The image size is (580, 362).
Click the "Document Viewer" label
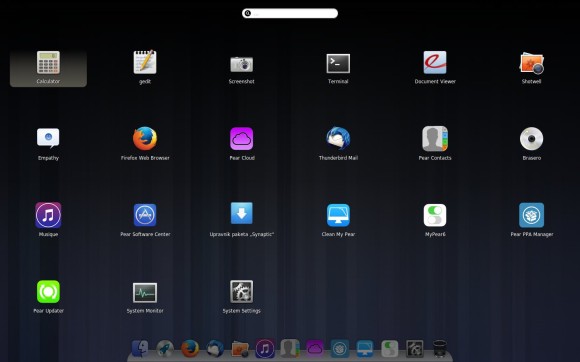435,81
